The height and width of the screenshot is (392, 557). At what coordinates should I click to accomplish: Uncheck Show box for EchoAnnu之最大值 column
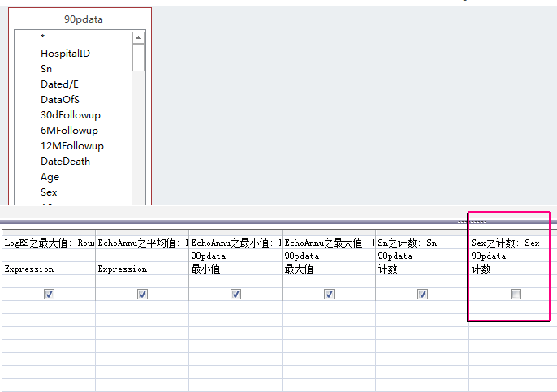[330, 294]
